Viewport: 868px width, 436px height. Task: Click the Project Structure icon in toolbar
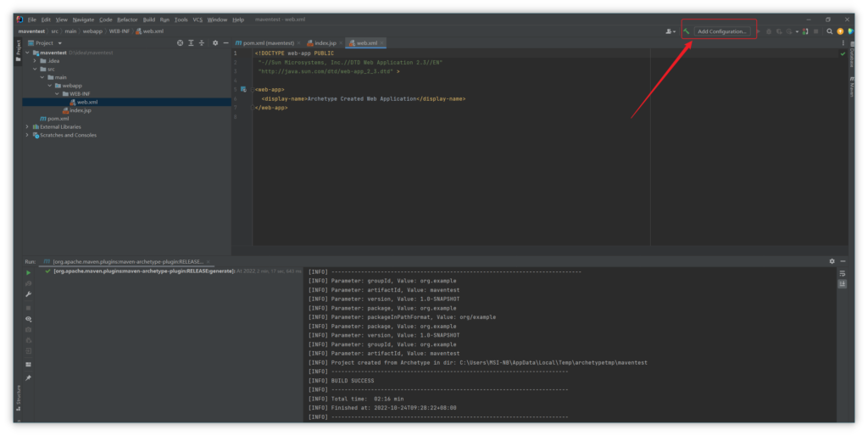pos(805,31)
